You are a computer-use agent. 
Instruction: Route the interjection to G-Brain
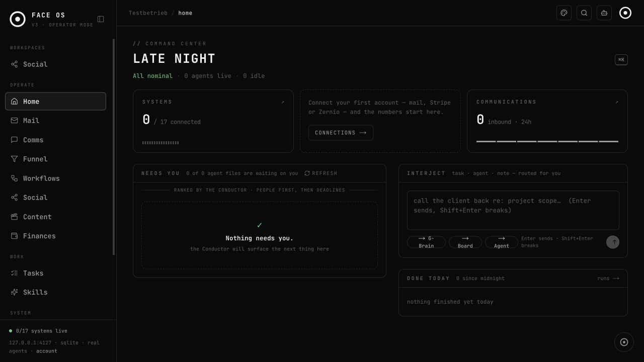[426, 242]
